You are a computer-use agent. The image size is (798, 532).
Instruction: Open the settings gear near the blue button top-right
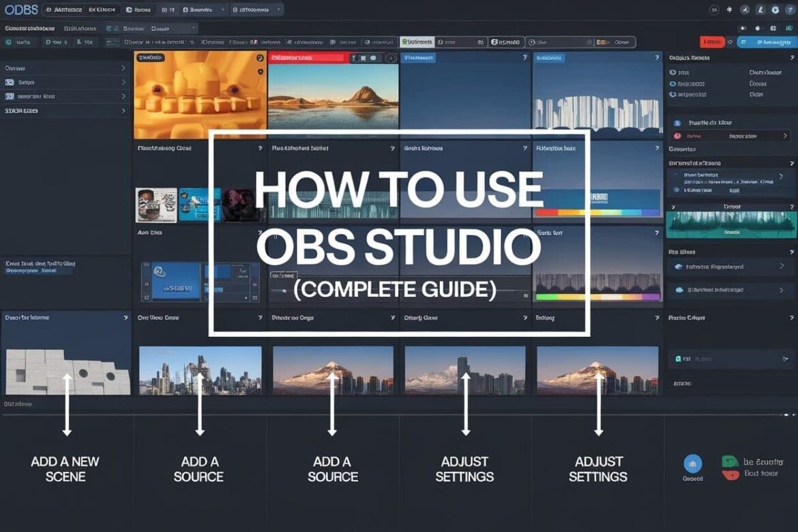(730, 42)
